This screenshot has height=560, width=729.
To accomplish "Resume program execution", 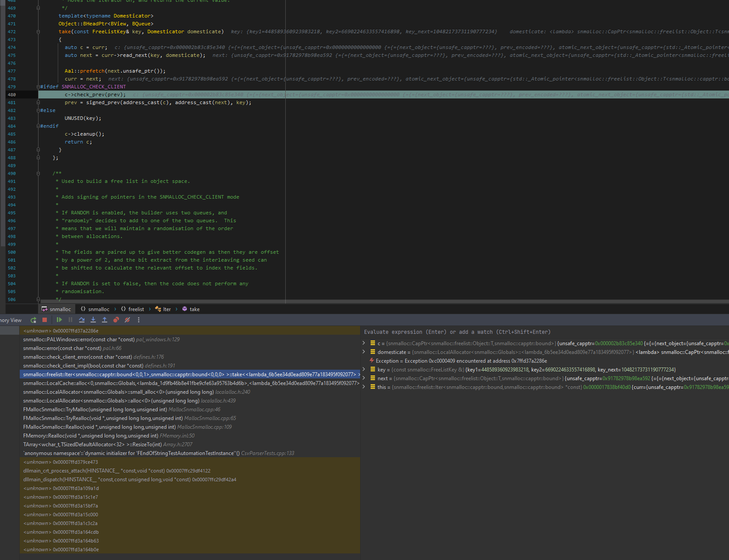I will point(59,320).
